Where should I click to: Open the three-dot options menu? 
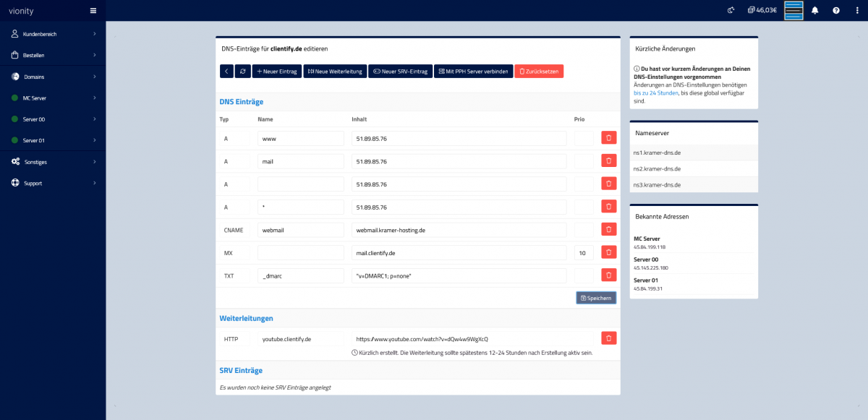(x=856, y=10)
